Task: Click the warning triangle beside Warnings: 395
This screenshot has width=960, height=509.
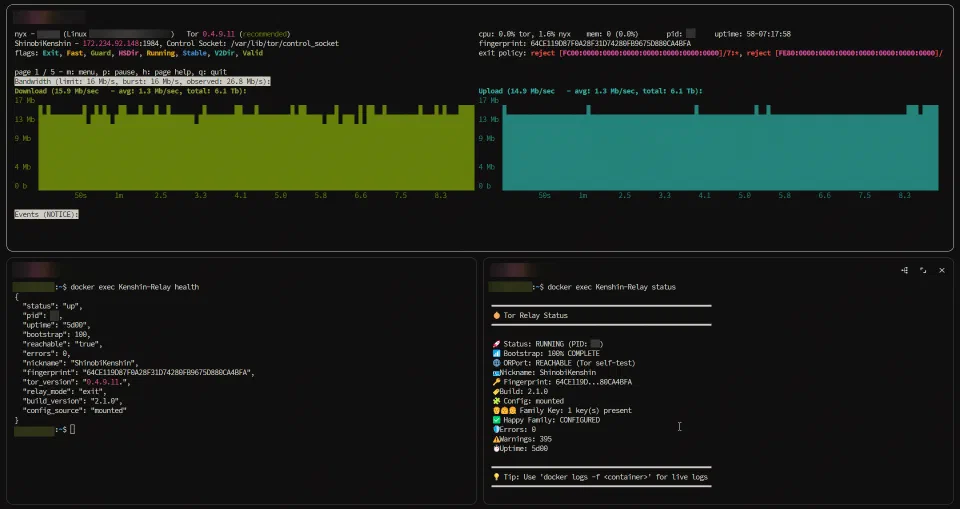Action: click(x=496, y=439)
